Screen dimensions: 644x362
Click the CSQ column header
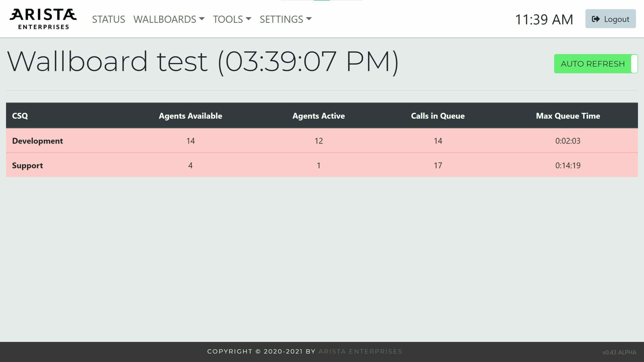pyautogui.click(x=20, y=116)
